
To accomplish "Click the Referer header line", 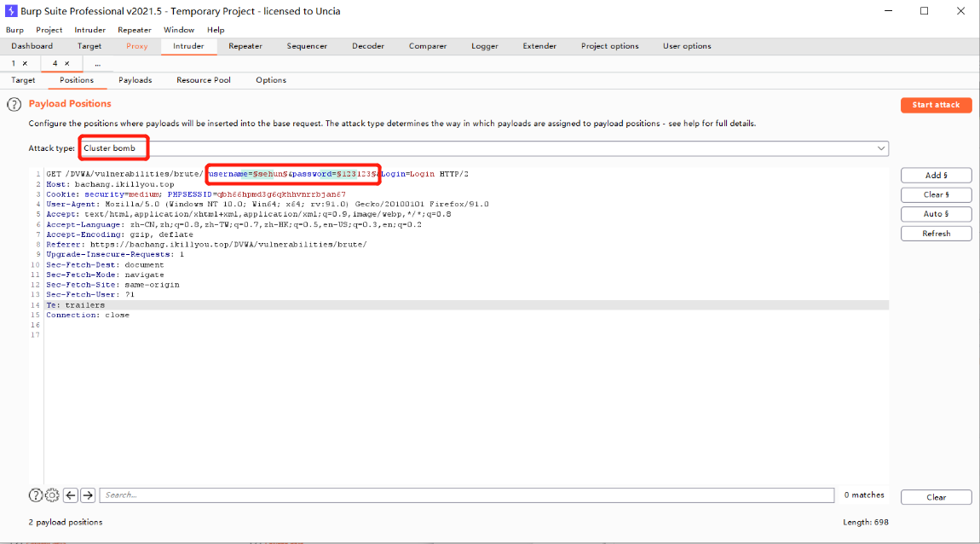I will click(206, 245).
